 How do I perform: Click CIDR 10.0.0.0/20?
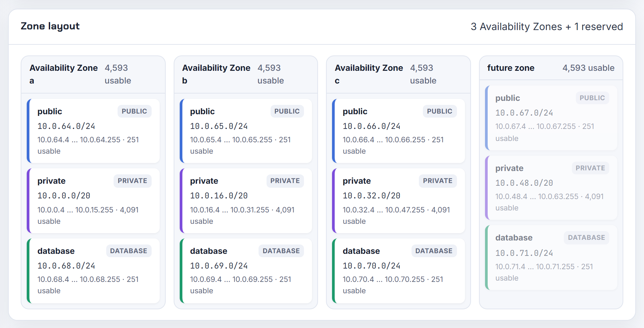click(64, 196)
